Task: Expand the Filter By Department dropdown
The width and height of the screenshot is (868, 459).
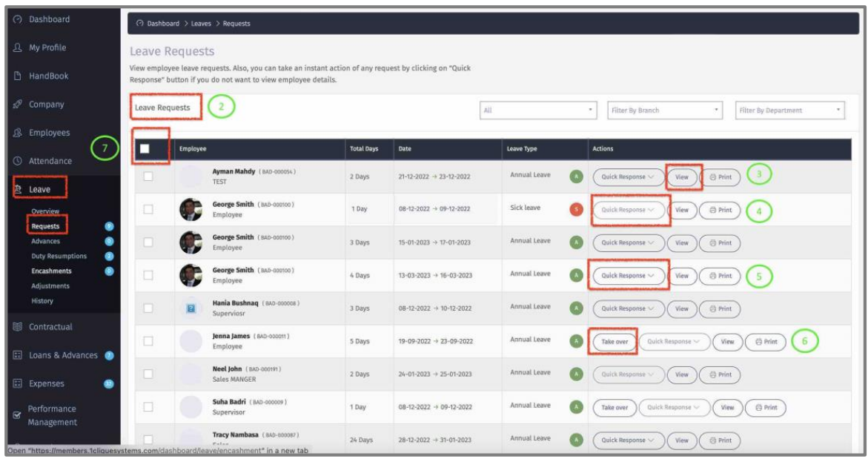Action: 789,110
